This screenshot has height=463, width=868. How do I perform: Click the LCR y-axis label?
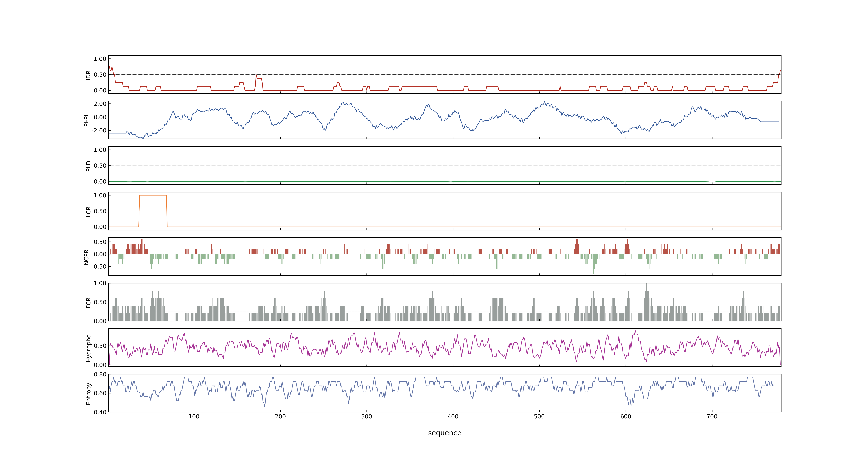coord(88,211)
